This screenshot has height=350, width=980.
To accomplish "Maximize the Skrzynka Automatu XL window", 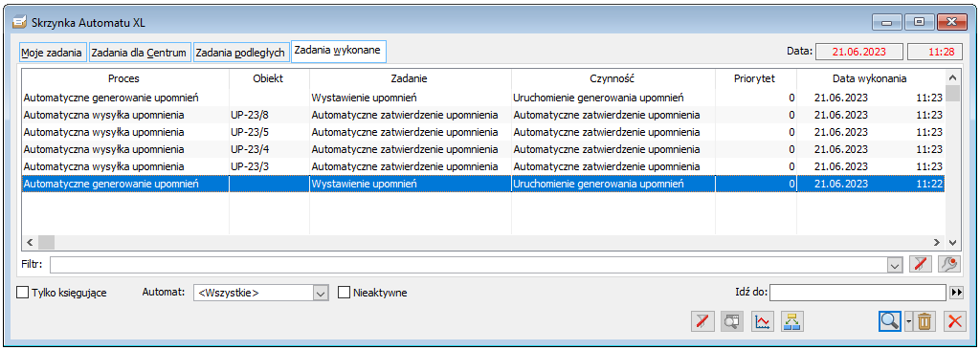I will tap(919, 23).
